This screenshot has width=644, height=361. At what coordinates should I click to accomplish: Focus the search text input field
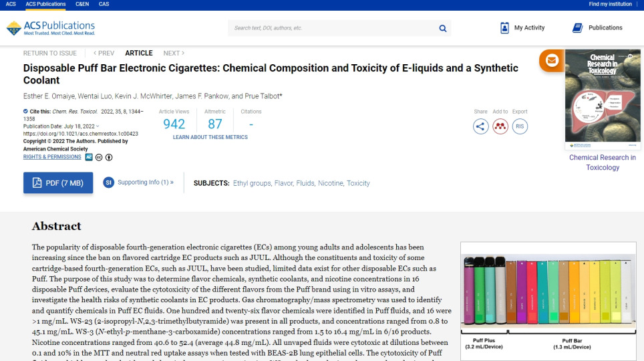[x=333, y=28]
